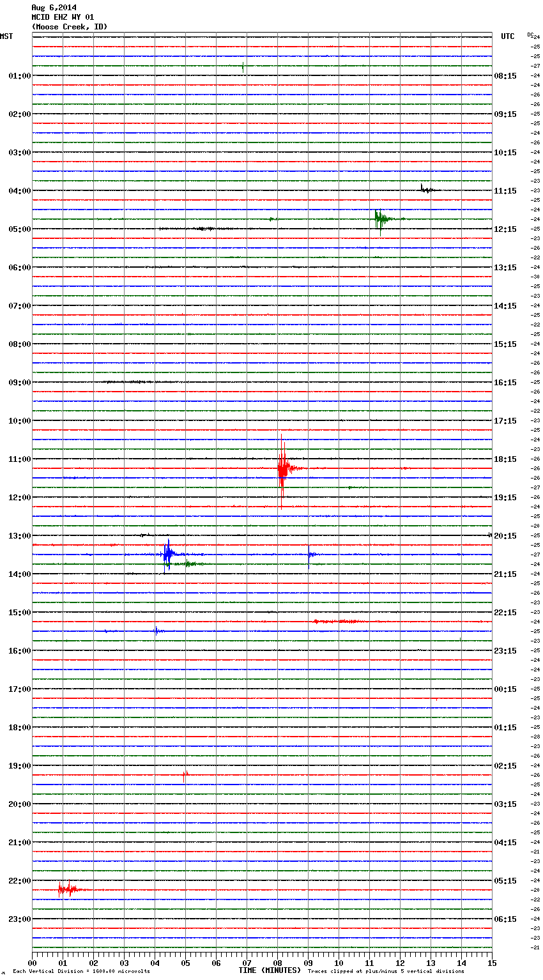
Task: Click the 11:15 UTC time label
Action: [x=505, y=191]
